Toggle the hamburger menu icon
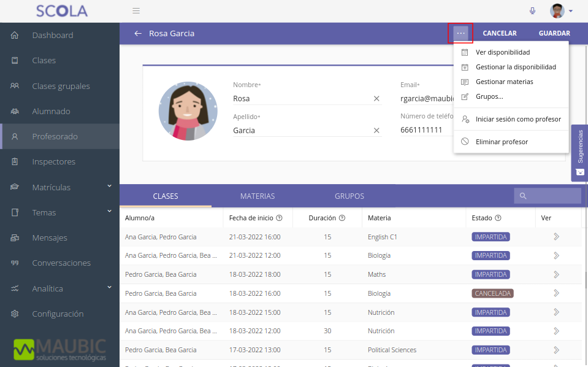This screenshot has width=588, height=367. [136, 11]
